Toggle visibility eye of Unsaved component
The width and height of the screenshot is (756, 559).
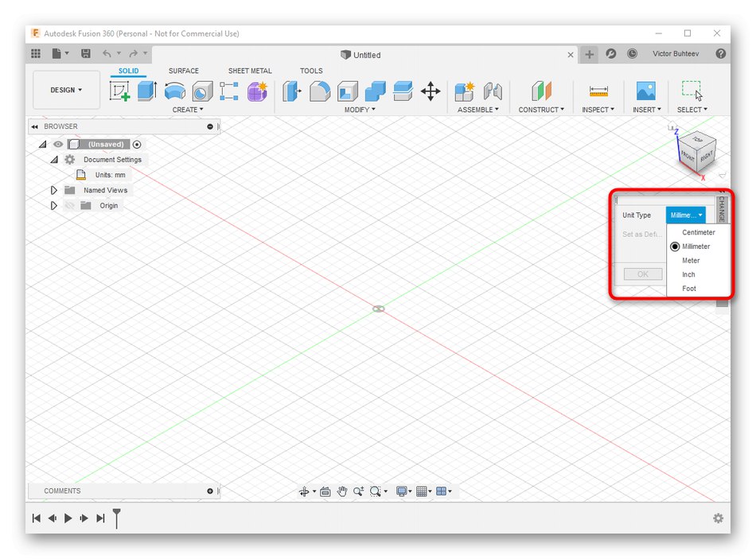(58, 144)
